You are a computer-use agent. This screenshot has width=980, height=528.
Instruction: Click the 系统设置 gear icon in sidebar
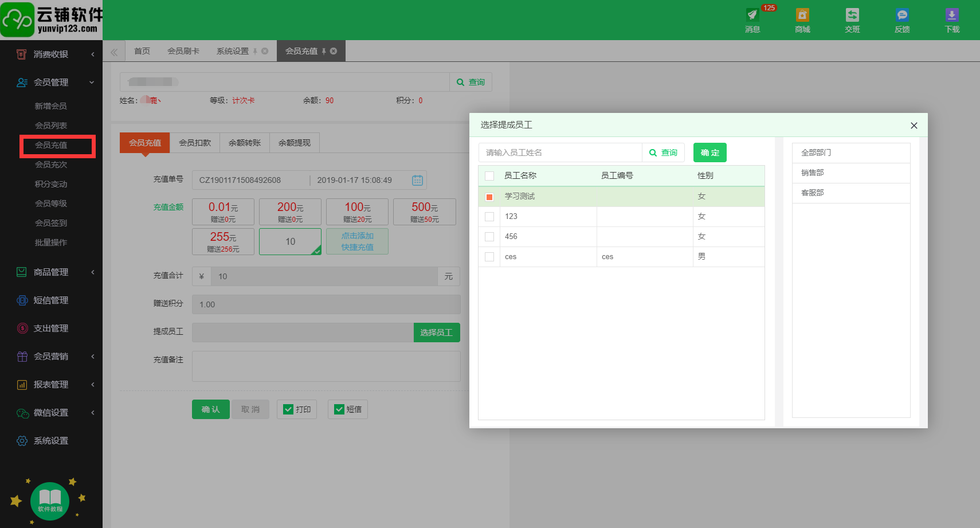point(22,441)
